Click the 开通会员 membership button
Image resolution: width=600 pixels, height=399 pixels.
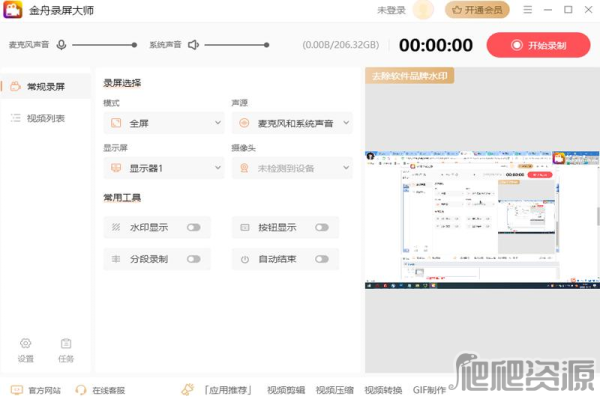click(x=477, y=10)
